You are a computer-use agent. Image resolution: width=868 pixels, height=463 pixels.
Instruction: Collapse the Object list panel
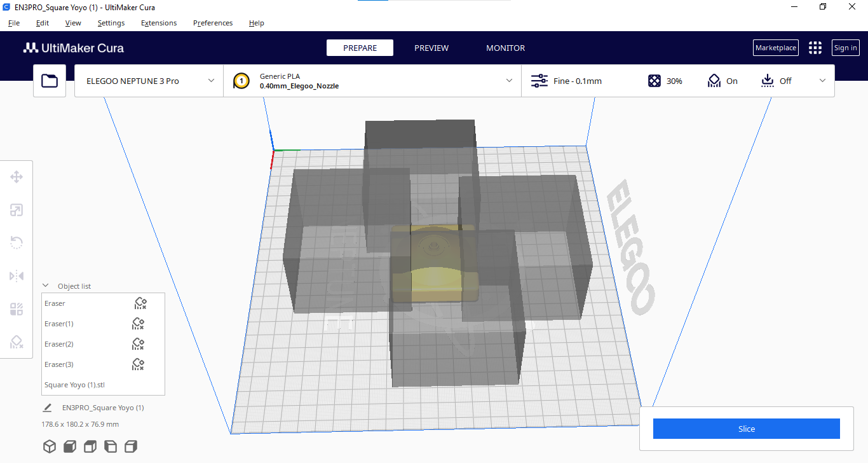[x=44, y=286]
